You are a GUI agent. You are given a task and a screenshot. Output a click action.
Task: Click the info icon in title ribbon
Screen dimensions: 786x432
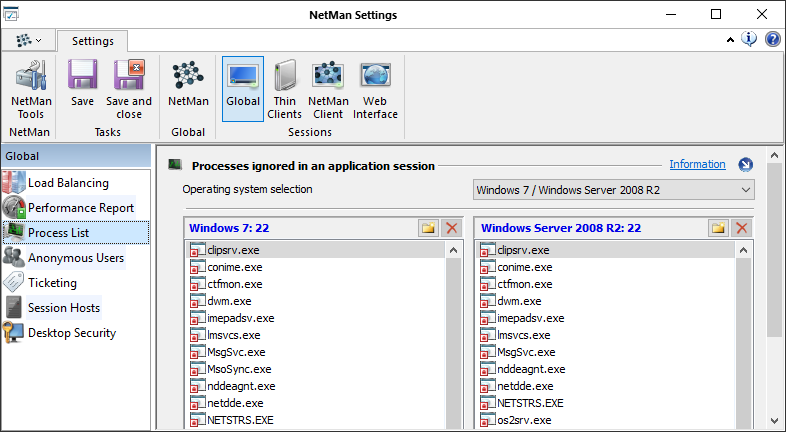click(749, 40)
